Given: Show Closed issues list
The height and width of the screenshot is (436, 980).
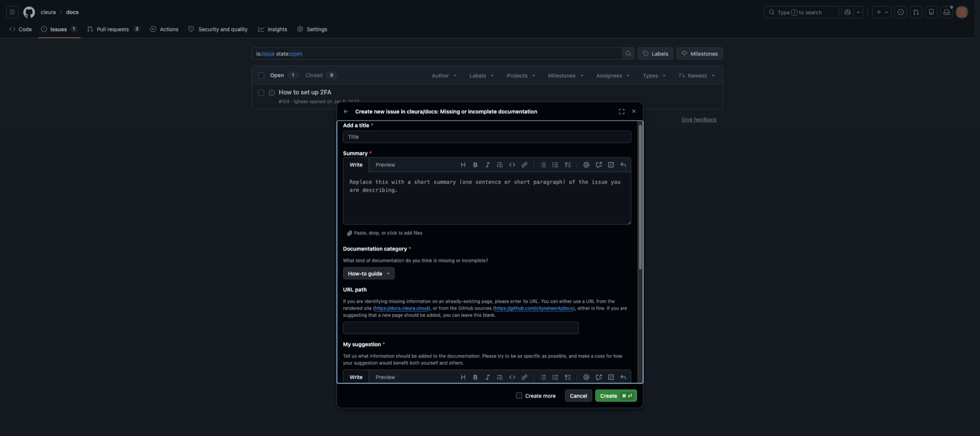Looking at the screenshot, I should [x=320, y=75].
